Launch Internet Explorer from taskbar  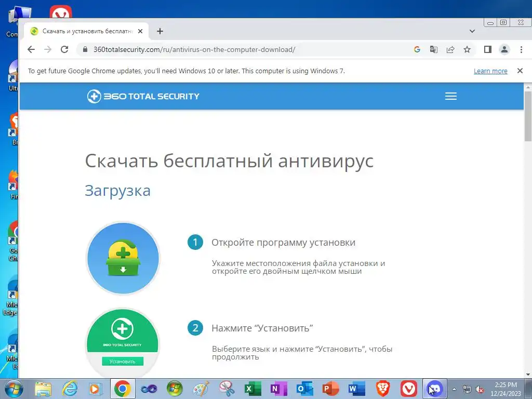tap(70, 389)
